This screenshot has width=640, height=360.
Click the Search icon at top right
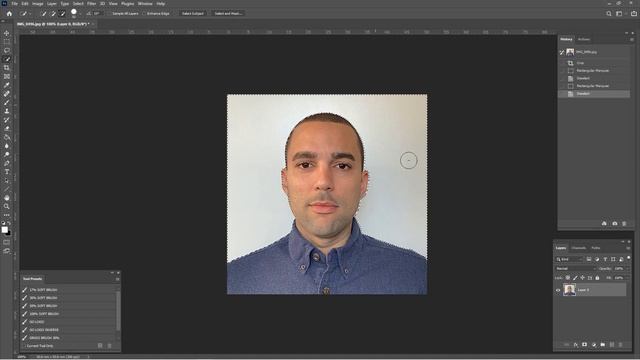(x=609, y=13)
